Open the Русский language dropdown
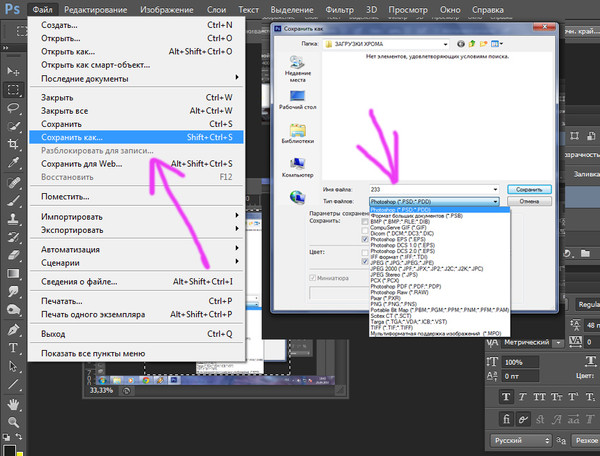 [521, 440]
